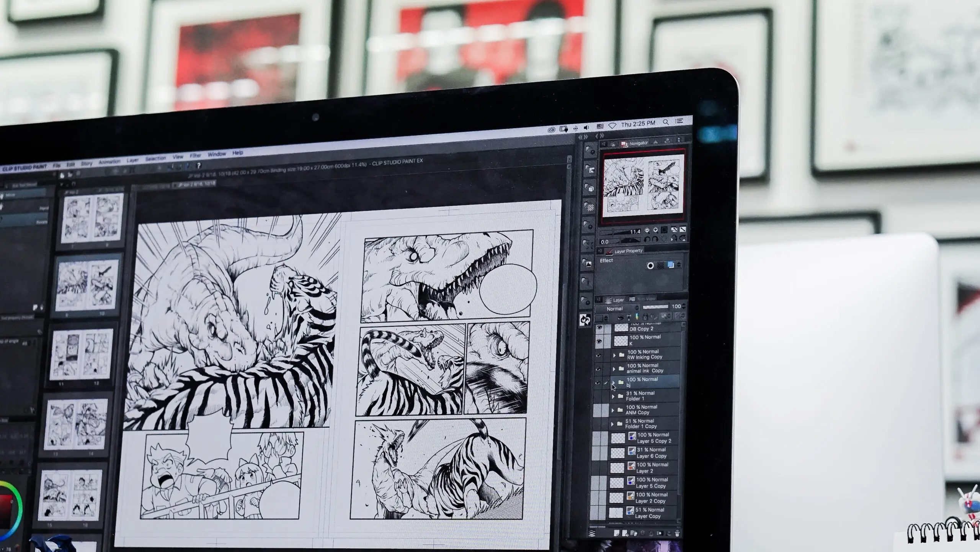
Task: Click new layer folder icon
Action: 634,533
